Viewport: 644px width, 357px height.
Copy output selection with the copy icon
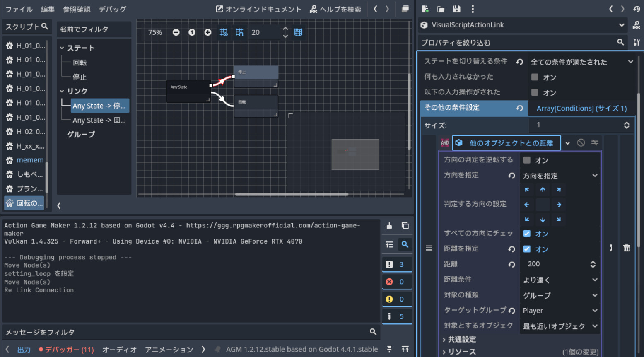tap(405, 226)
